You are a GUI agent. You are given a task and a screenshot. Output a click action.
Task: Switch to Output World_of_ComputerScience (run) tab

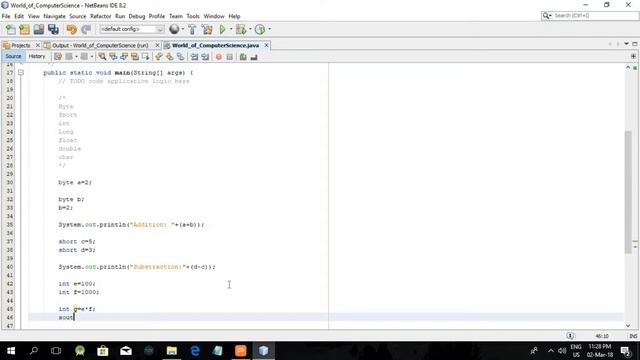pyautogui.click(x=100, y=45)
